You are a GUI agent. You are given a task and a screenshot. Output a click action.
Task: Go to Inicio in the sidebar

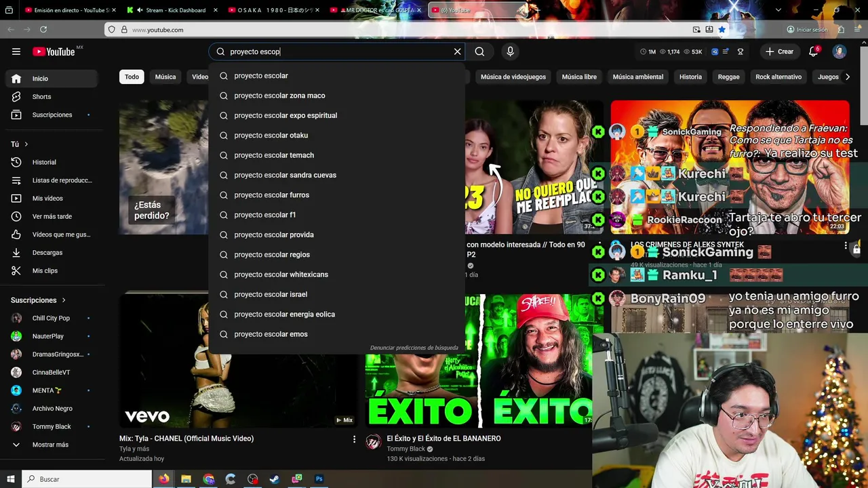click(52, 79)
